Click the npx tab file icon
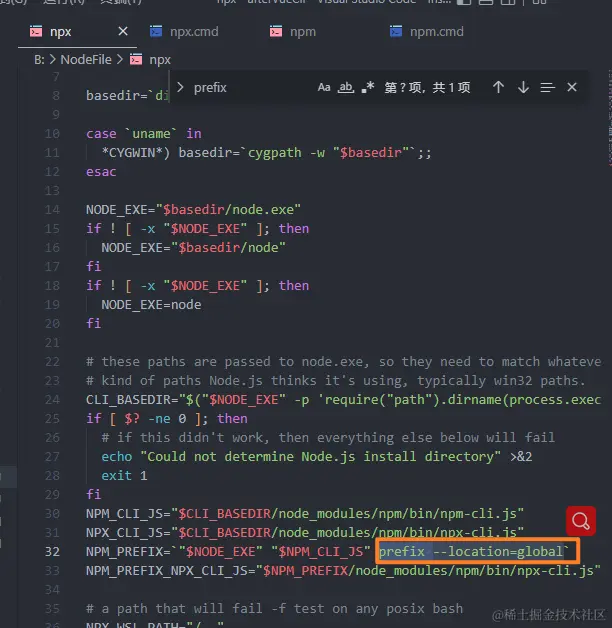This screenshot has height=628, width=612. click(x=36, y=31)
